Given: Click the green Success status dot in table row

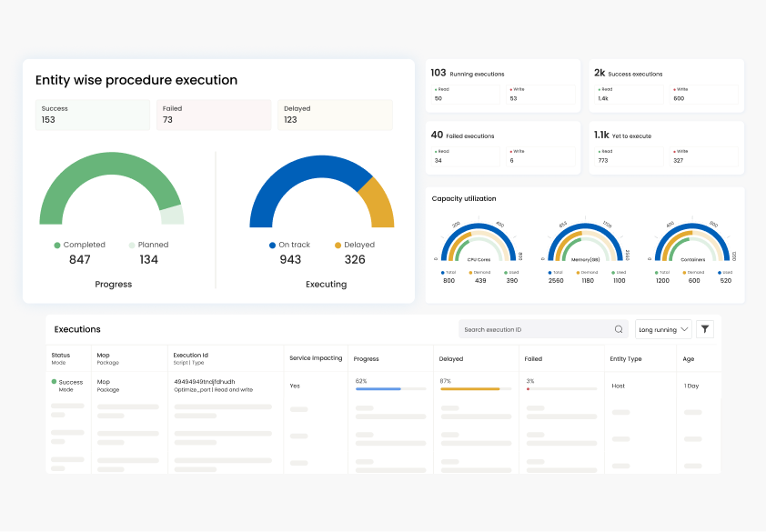Looking at the screenshot, I should (x=54, y=382).
